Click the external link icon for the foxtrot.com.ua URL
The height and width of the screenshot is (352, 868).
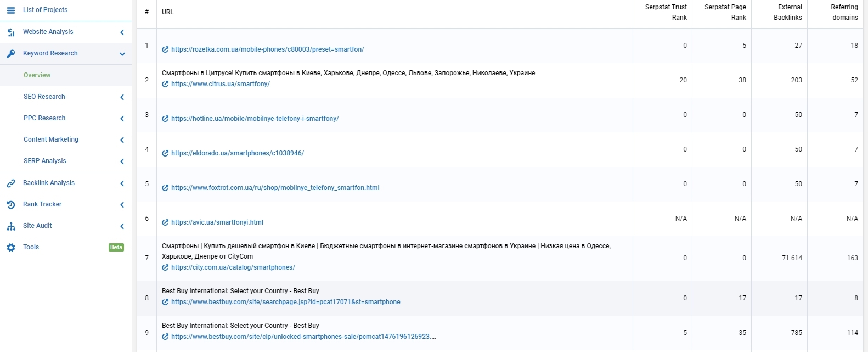click(x=165, y=188)
